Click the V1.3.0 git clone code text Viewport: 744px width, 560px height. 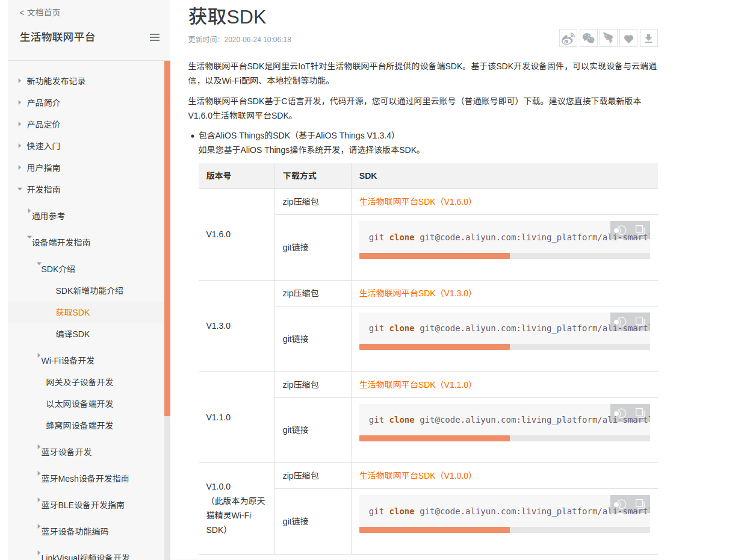(509, 328)
